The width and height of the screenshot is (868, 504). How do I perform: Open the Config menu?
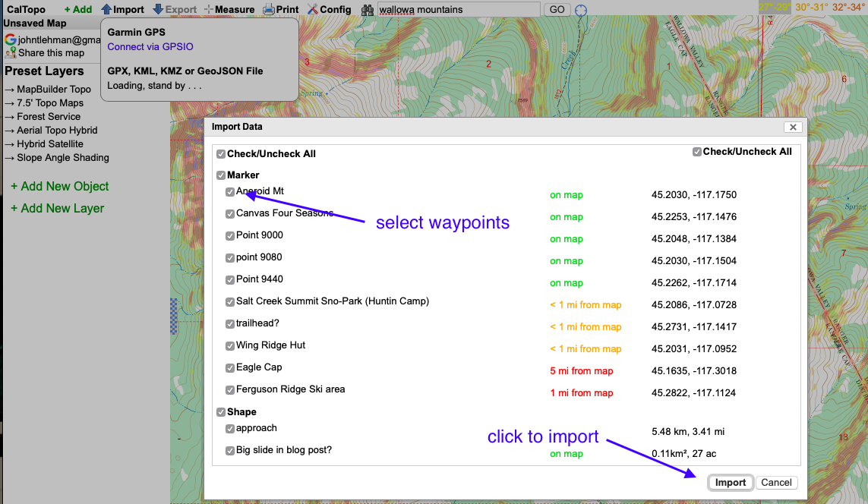(x=330, y=9)
